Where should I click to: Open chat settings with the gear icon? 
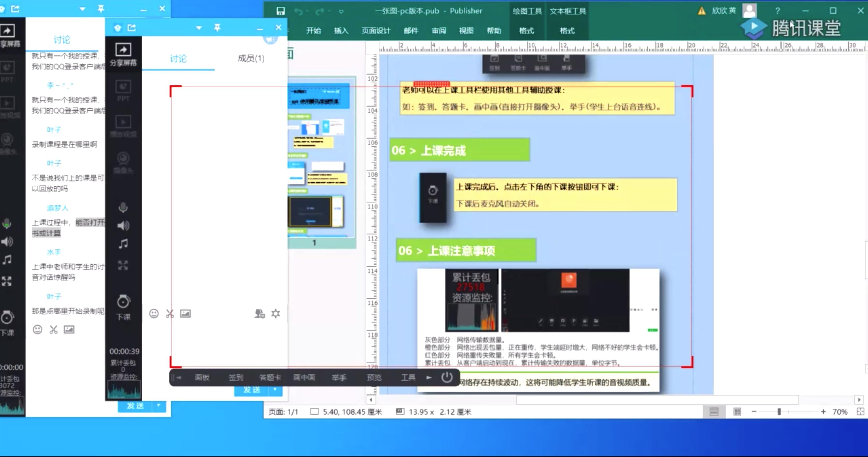pyautogui.click(x=276, y=314)
